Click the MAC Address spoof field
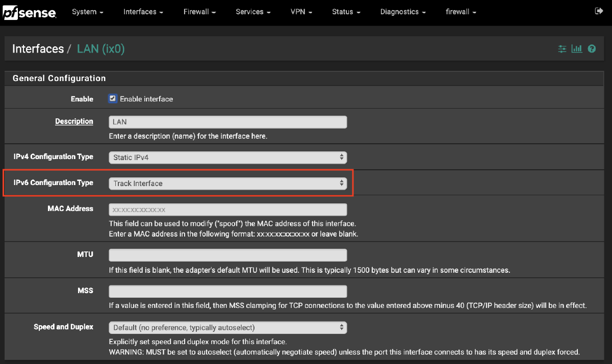This screenshot has width=612, height=364. click(227, 209)
